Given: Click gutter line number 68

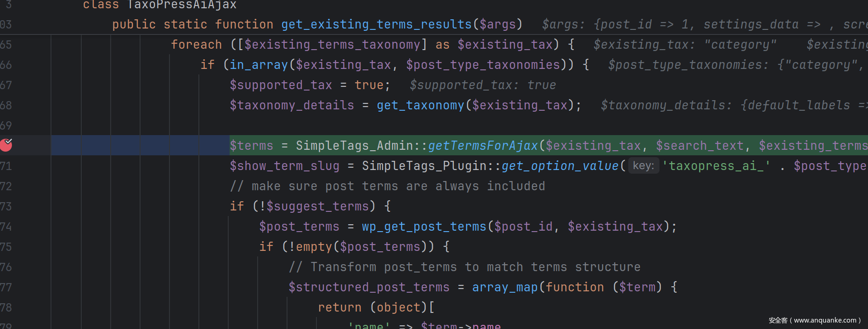Looking at the screenshot, I should point(6,105).
